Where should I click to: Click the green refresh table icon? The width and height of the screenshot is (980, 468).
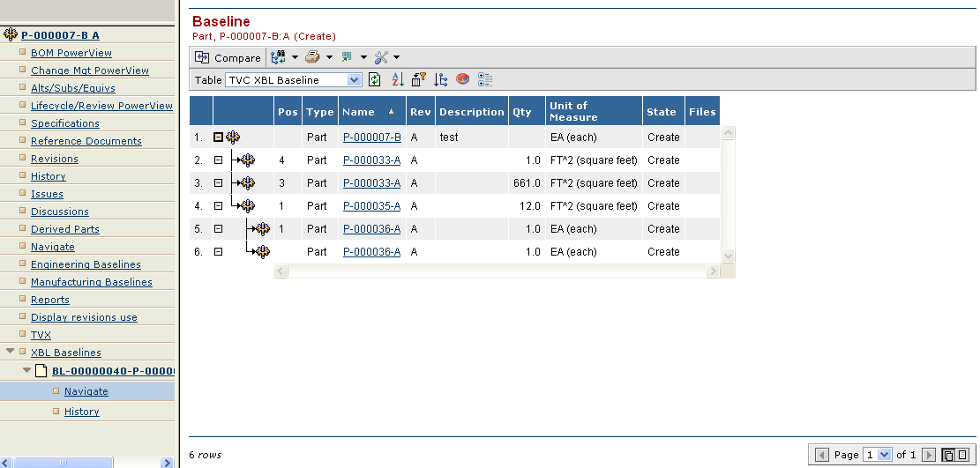pos(375,80)
